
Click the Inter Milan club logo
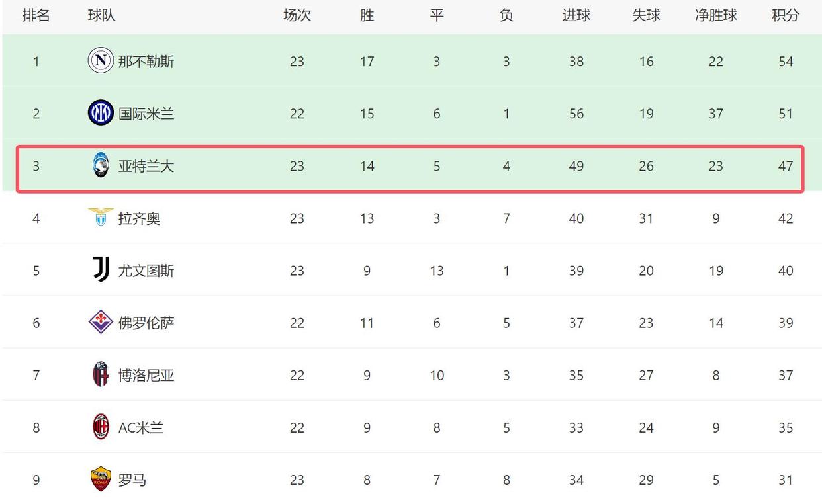101,113
